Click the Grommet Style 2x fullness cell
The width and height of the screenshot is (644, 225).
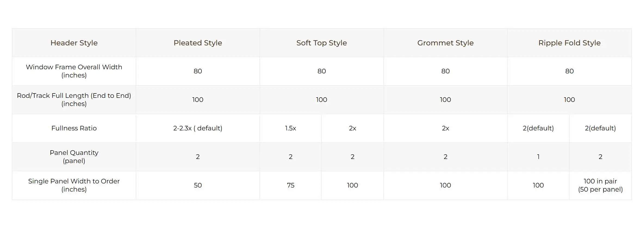pos(445,128)
